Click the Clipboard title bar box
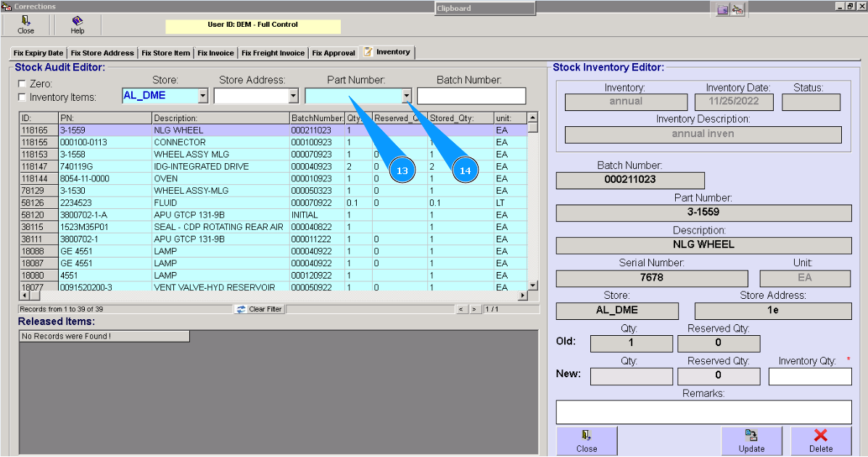 [x=485, y=8]
